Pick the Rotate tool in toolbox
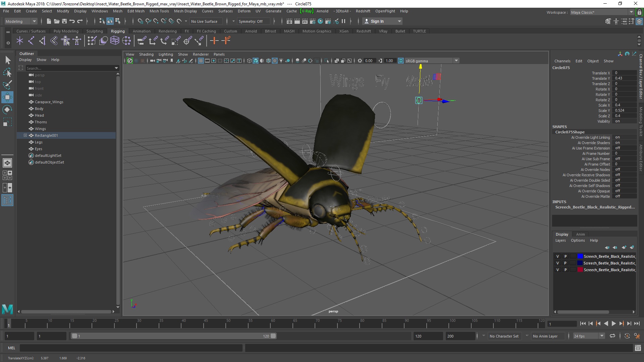Viewport: 644px width, 362px height. click(7, 110)
